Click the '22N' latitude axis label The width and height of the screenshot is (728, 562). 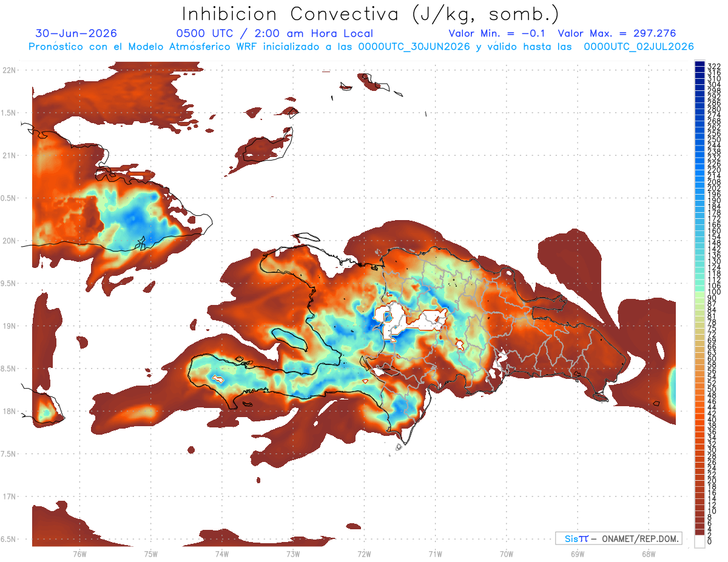(x=8, y=70)
